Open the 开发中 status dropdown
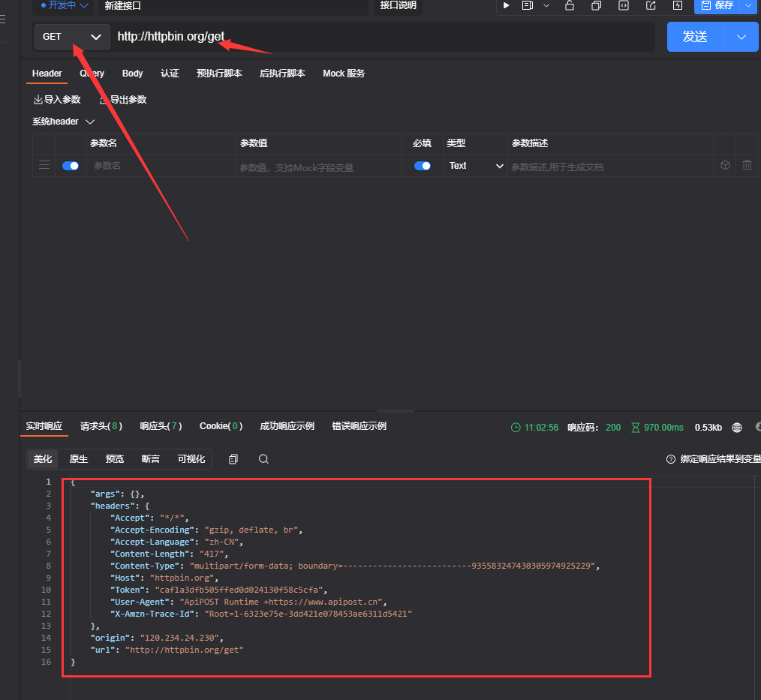 (x=65, y=5)
